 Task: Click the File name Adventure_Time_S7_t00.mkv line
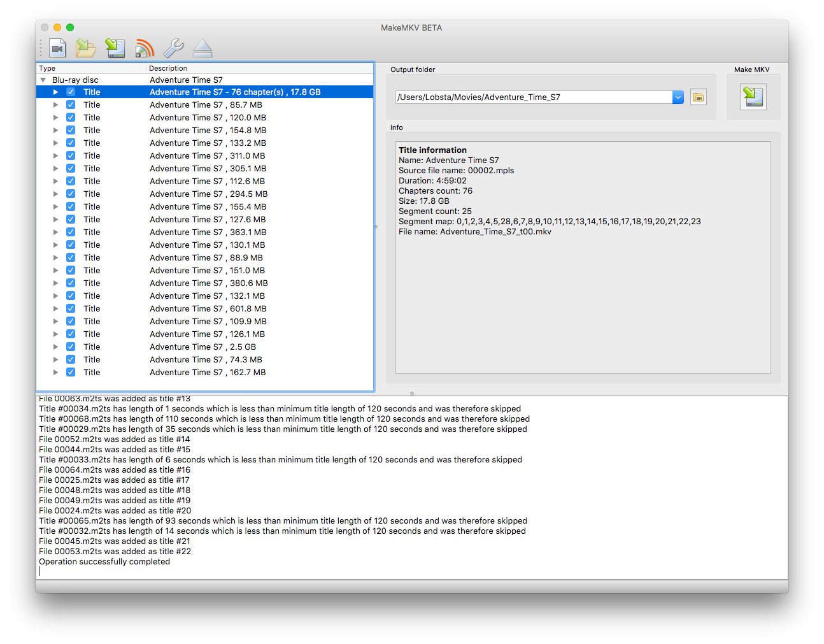[475, 232]
